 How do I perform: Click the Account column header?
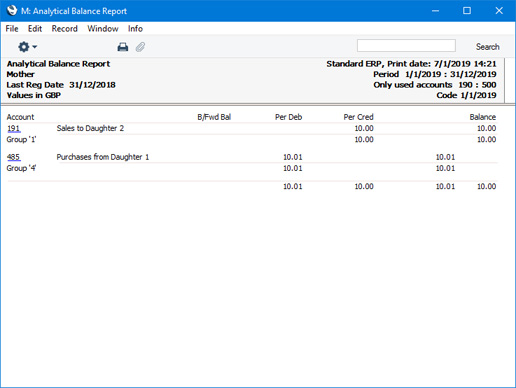pos(20,117)
